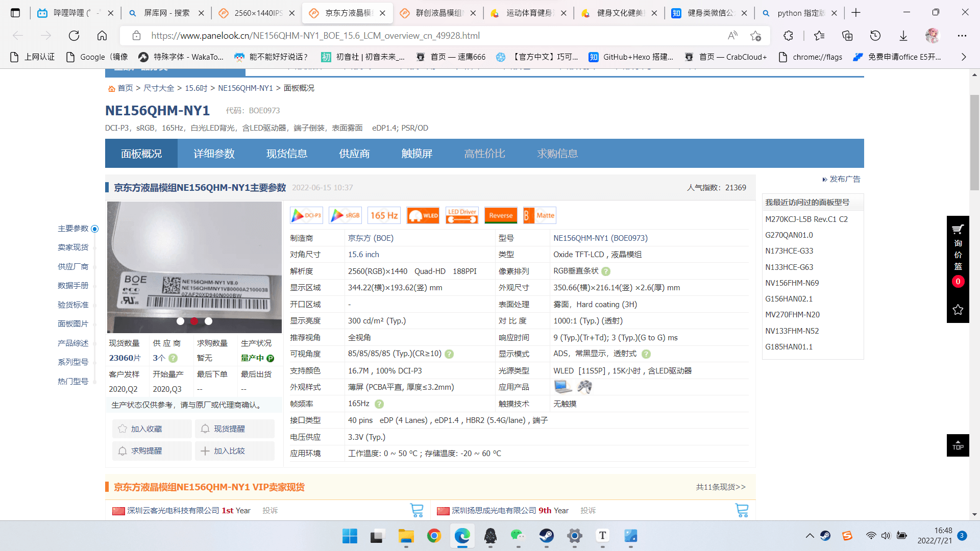
Task: Switch to 供应商 tab
Action: click(354, 154)
